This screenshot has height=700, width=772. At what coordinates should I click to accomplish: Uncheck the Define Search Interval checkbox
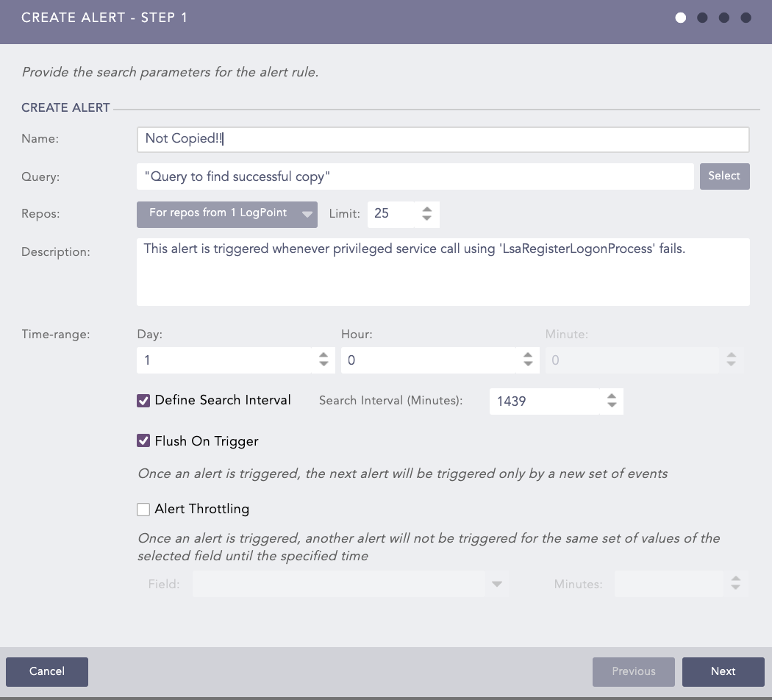(144, 401)
